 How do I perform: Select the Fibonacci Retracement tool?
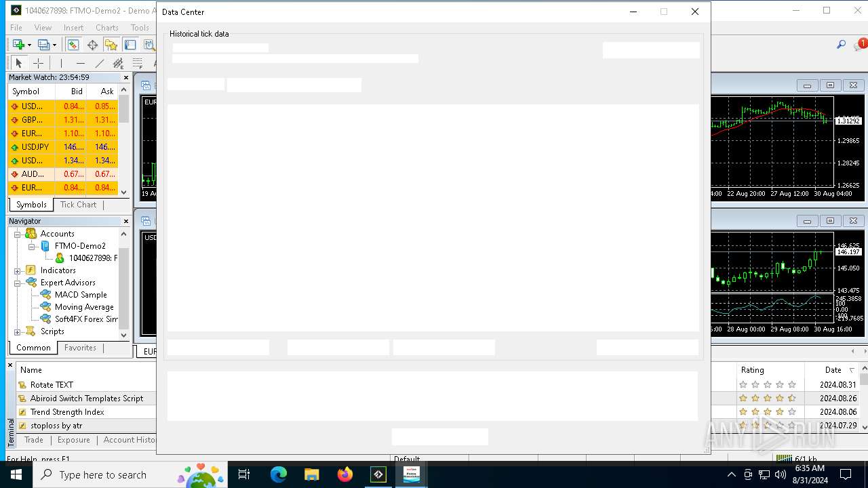[138, 63]
